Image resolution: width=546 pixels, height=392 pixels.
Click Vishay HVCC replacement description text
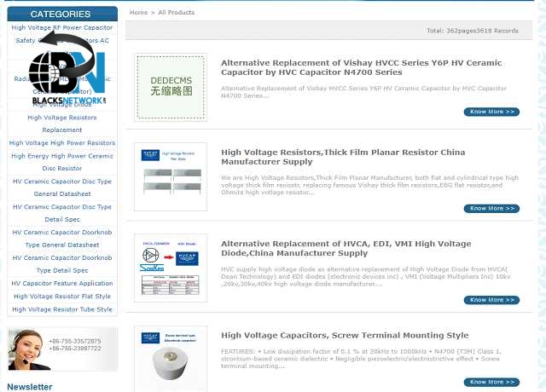pyautogui.click(x=364, y=92)
